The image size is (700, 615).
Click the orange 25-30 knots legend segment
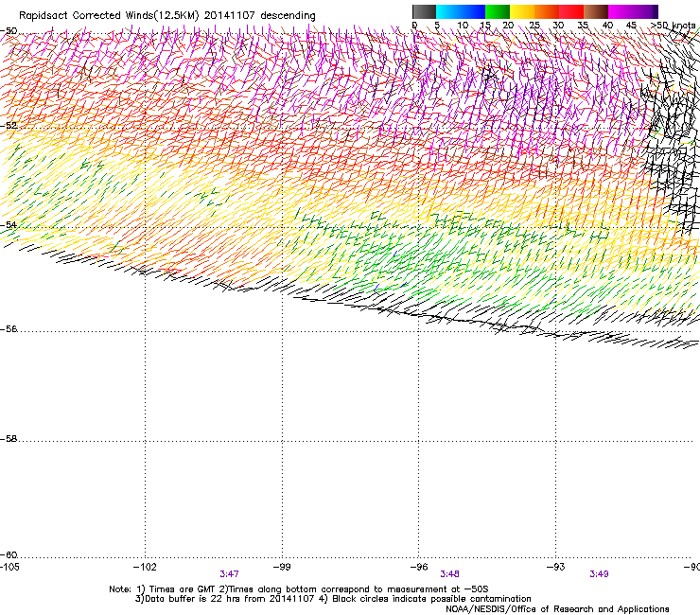click(x=547, y=11)
